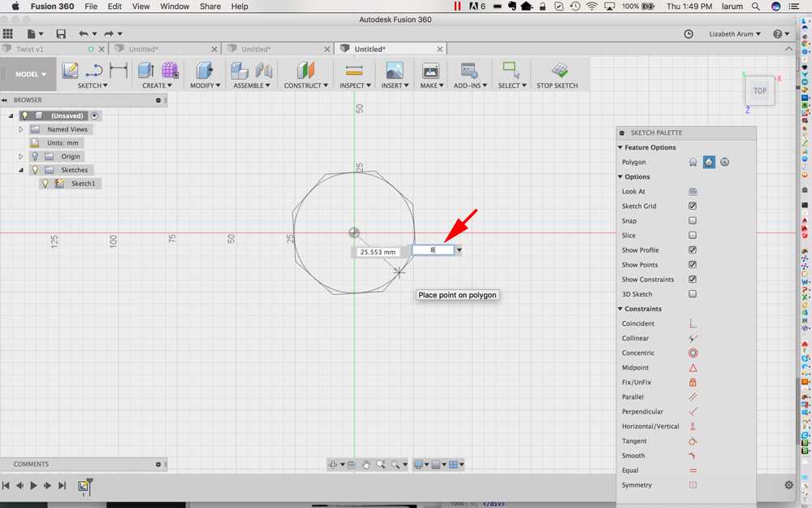Viewport: 812px width, 508px height.
Task: Click the Sketch1 marker in timeline
Action: (x=83, y=486)
